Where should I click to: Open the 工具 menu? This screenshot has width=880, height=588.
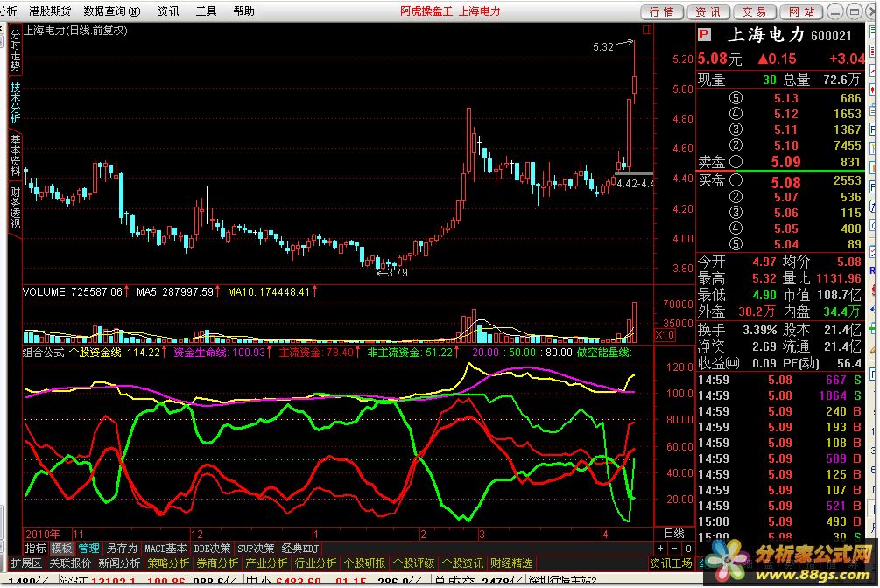coord(206,10)
